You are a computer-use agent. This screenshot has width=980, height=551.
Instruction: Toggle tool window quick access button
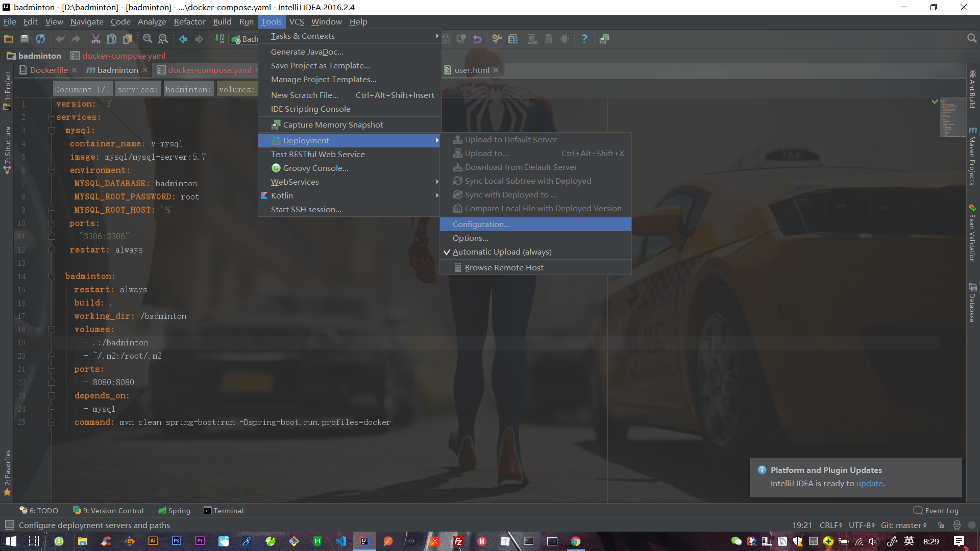point(10,525)
